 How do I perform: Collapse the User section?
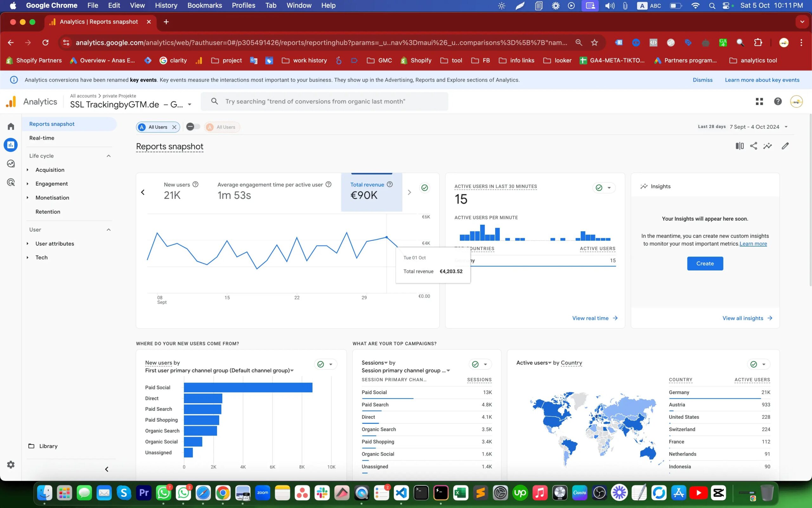click(x=108, y=230)
